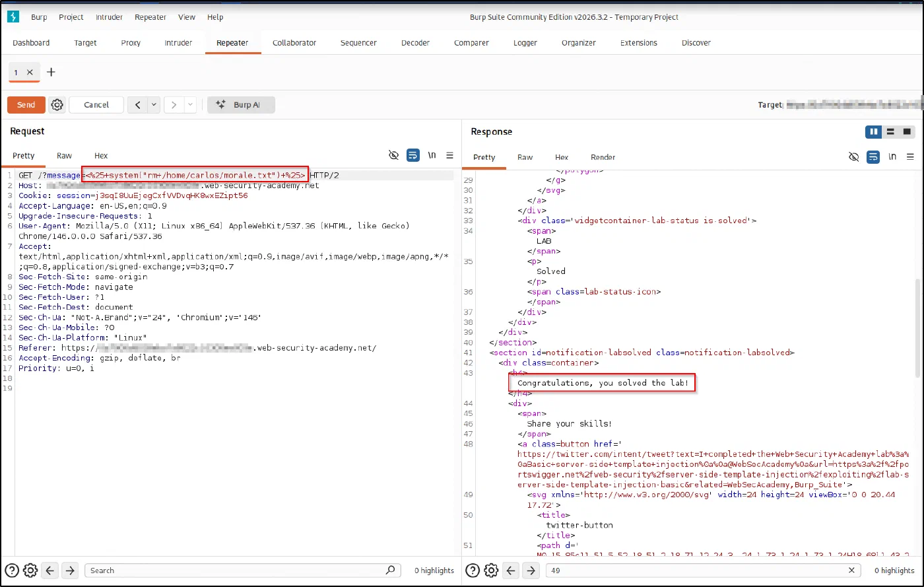Toggle hidden-items eye icon in Request pane
Screen dimensions: 924x587
[394, 156]
